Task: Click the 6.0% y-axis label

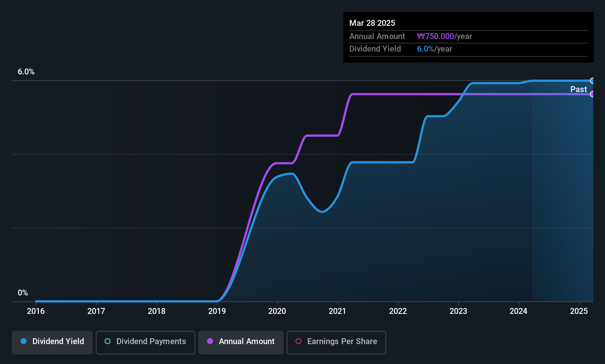Action: (x=26, y=72)
